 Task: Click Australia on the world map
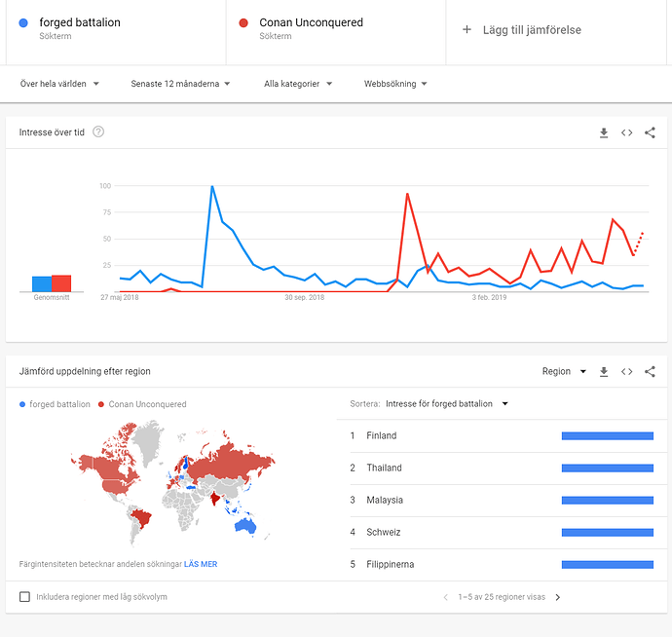click(245, 526)
